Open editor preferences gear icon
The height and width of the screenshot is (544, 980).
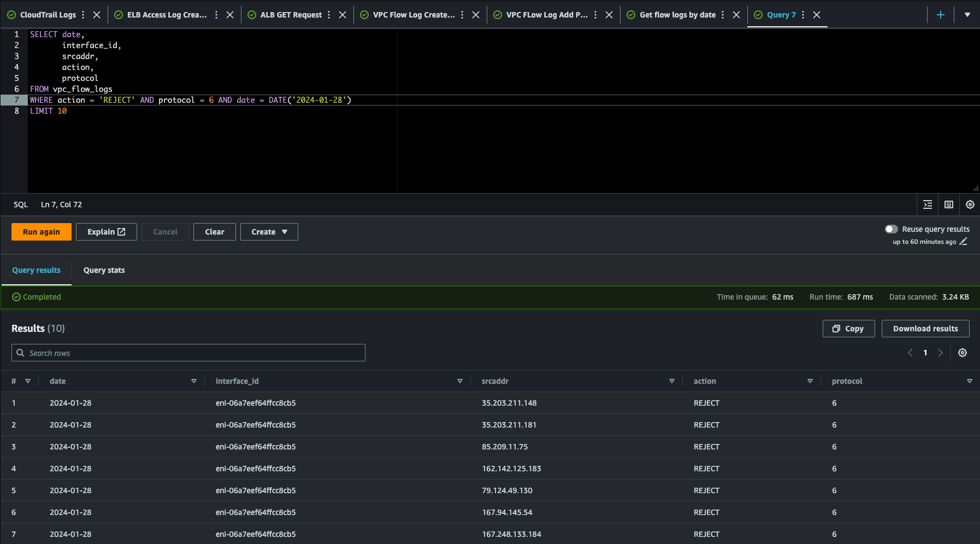[970, 204]
